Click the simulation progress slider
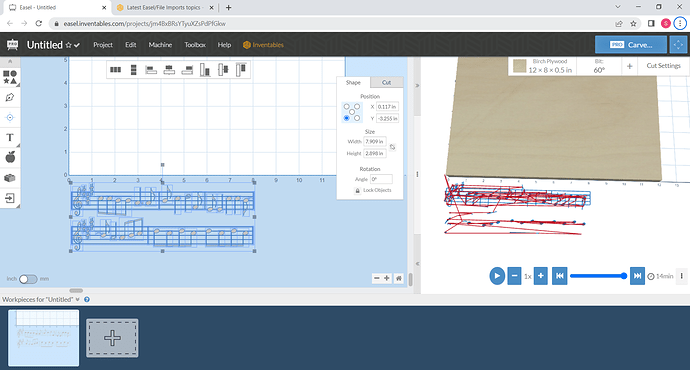This screenshot has height=370, width=690. coord(598,276)
